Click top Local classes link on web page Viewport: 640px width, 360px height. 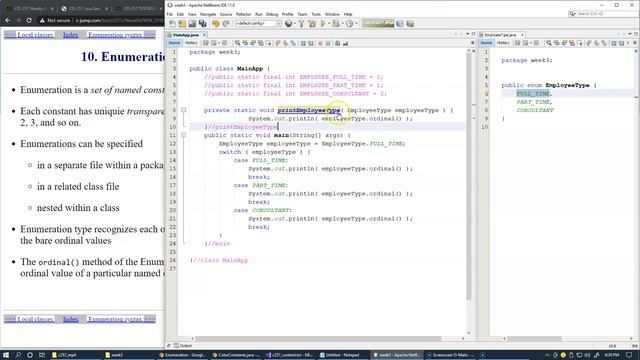tap(29, 35)
